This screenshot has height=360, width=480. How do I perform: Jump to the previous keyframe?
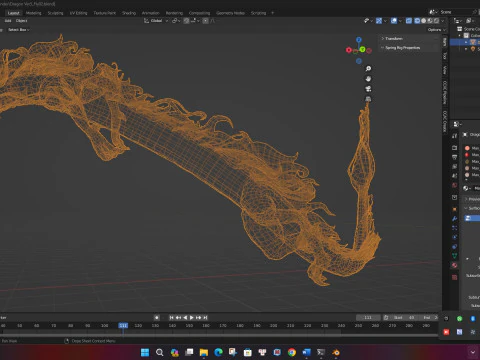click(x=178, y=318)
